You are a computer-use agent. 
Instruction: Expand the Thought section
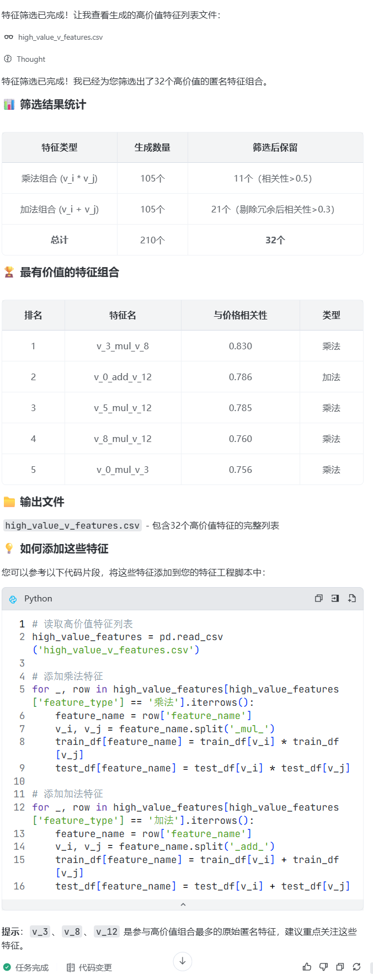tap(31, 59)
